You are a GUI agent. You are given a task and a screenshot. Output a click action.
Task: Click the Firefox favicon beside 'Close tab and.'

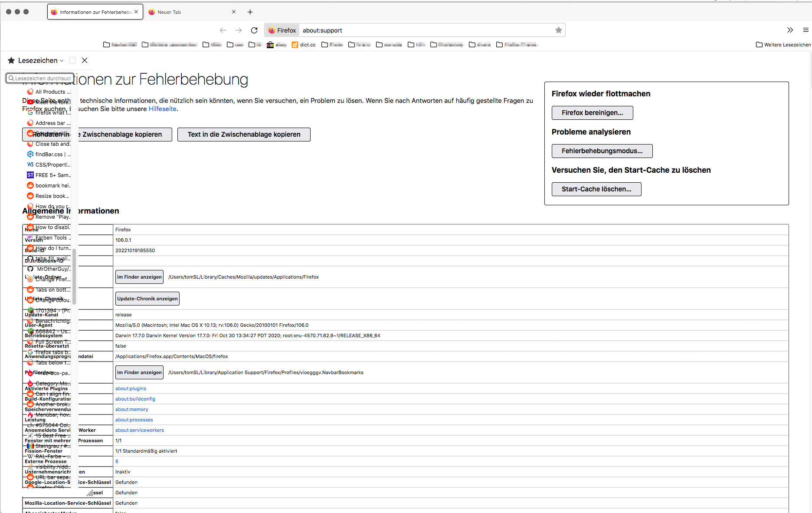[x=30, y=144]
